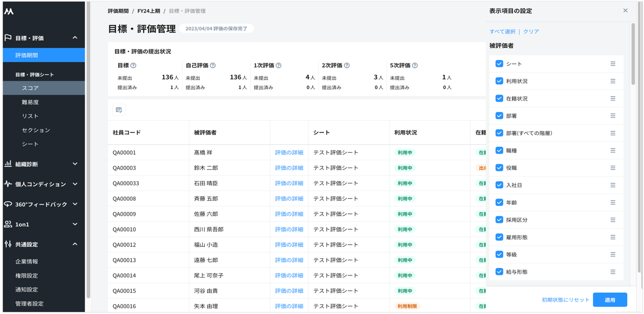
Task: Click the M logo at top left
Action: coord(9,11)
